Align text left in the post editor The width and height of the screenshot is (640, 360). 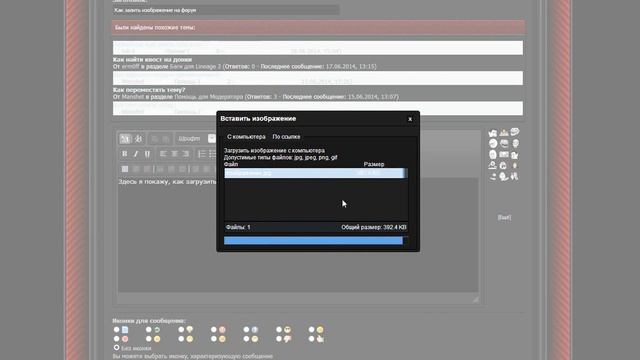(x=163, y=153)
